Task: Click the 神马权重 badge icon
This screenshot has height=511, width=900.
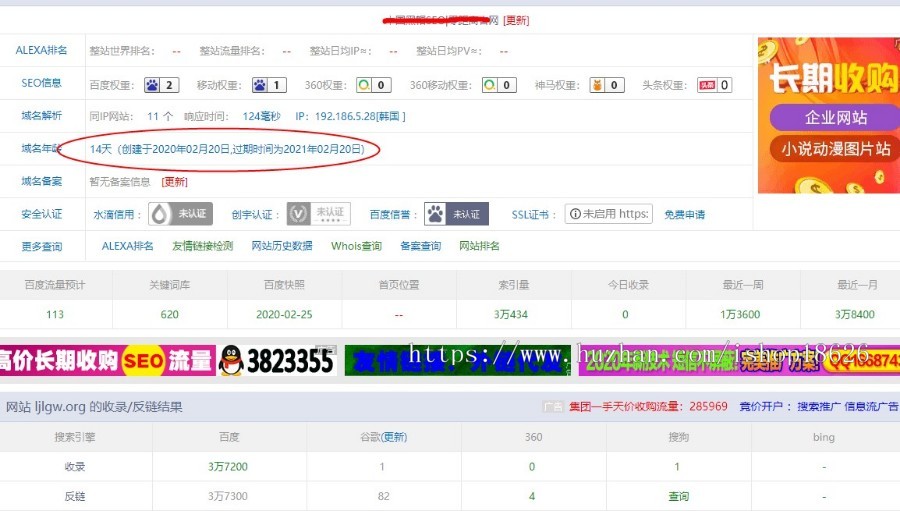Action: (x=607, y=85)
